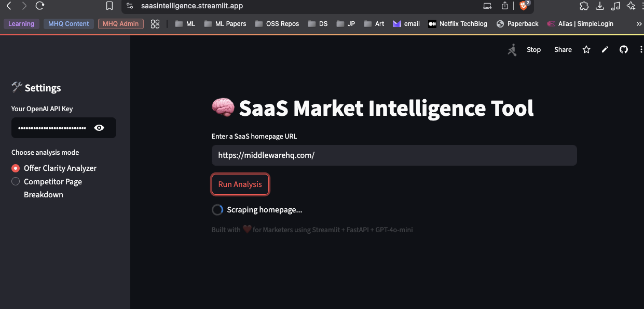Open site settings icon beside URL
The width and height of the screenshot is (644, 309).
pos(130,6)
